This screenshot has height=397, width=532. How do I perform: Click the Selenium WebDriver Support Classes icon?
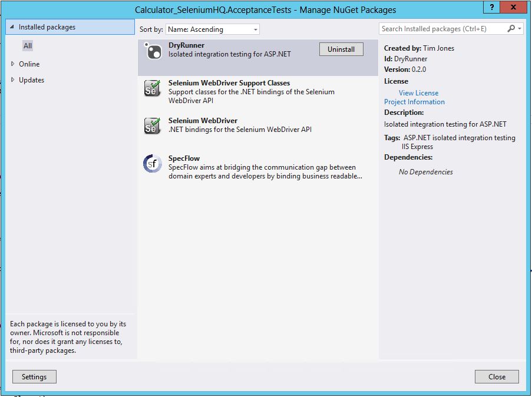pyautogui.click(x=152, y=88)
